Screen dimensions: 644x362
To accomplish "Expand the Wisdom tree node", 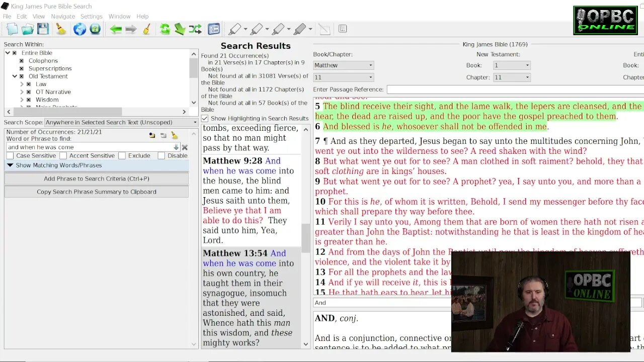I will (22, 100).
